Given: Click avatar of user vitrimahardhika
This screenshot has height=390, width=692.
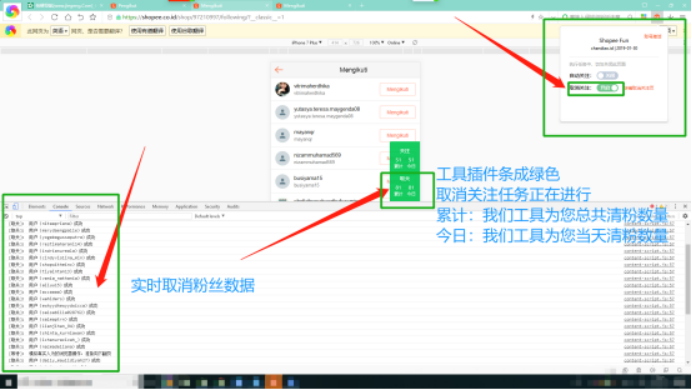Looking at the screenshot, I should click(282, 89).
